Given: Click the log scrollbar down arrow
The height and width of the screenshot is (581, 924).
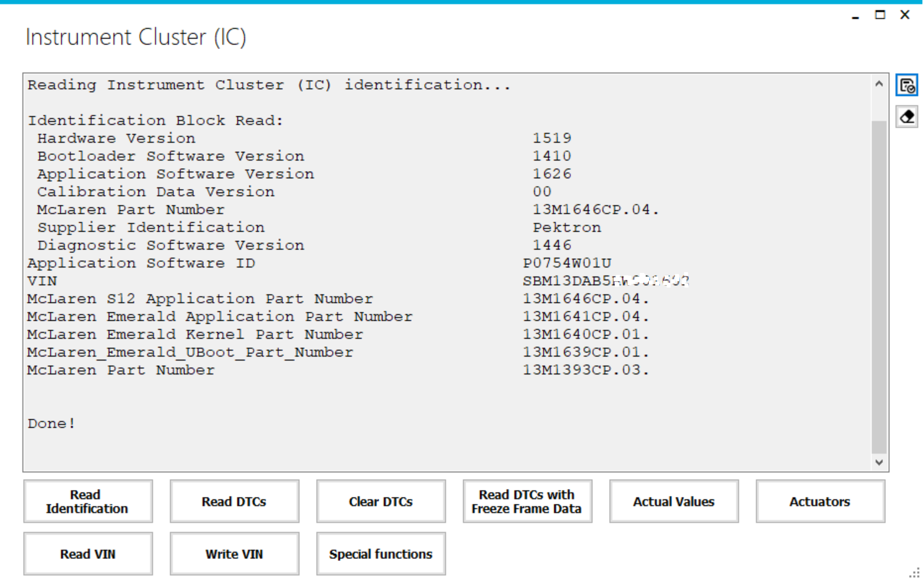Looking at the screenshot, I should point(879,463).
